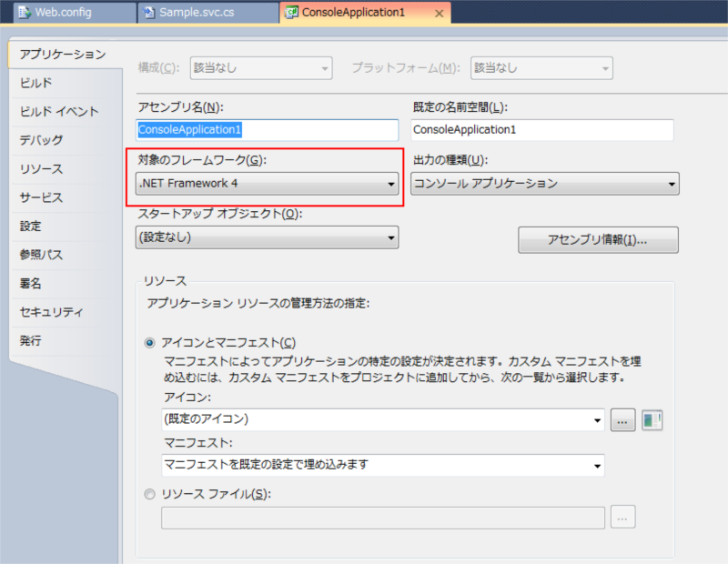The height and width of the screenshot is (564, 728).
Task: Open the 出力の種類 dropdown
Action: 544,184
